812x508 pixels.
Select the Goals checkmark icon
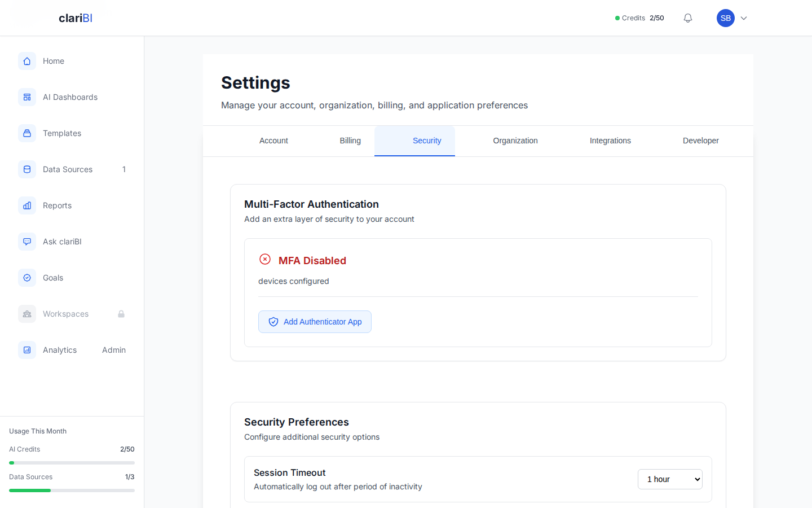point(27,278)
